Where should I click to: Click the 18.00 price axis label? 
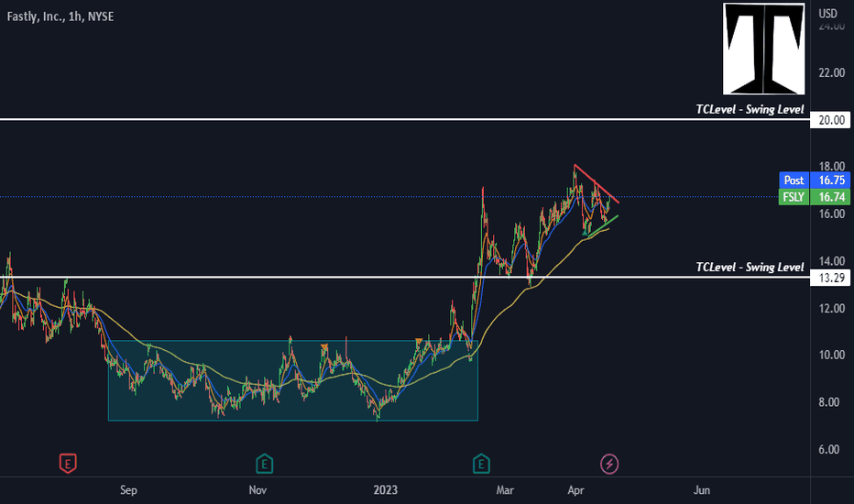coord(832,166)
